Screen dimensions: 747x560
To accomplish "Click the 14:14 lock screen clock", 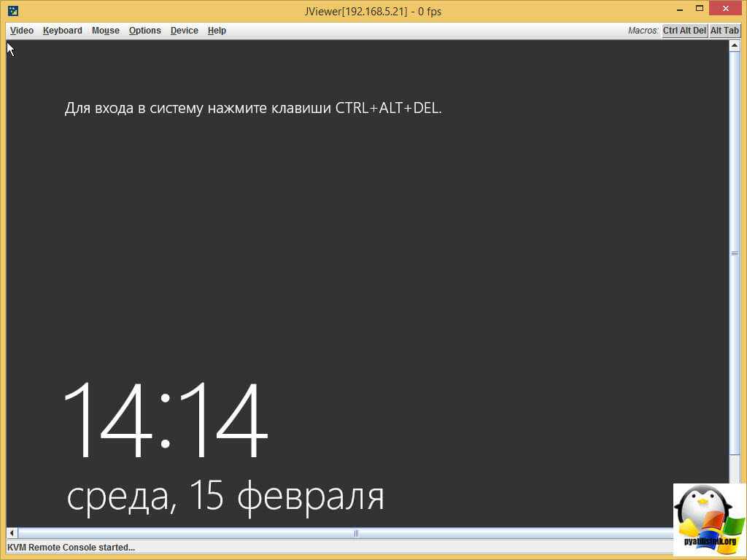I will [166, 419].
